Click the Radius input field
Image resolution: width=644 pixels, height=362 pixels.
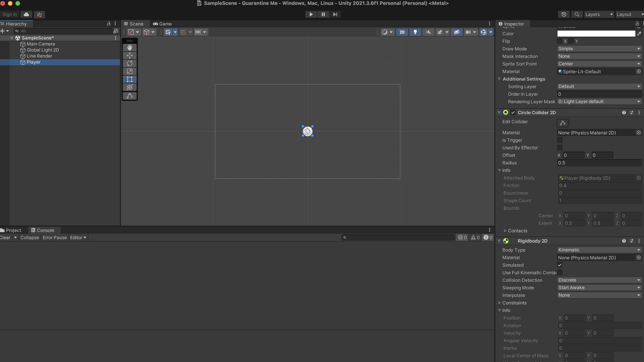click(599, 163)
